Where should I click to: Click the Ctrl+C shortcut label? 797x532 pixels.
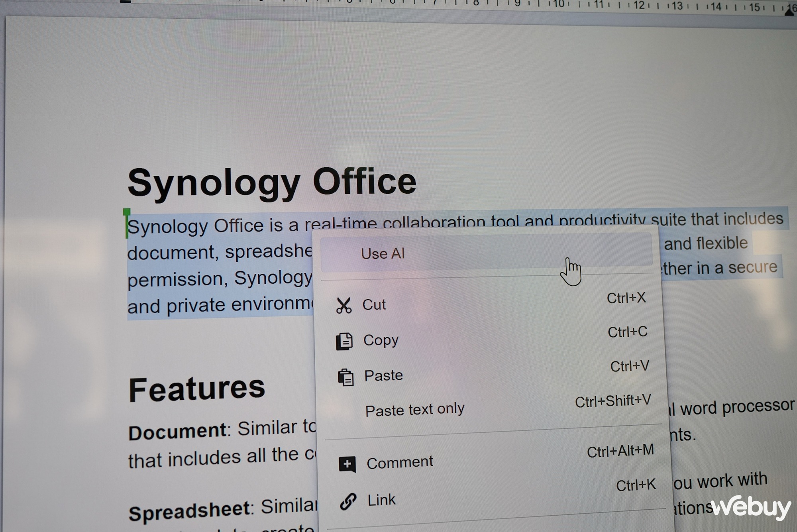627,332
